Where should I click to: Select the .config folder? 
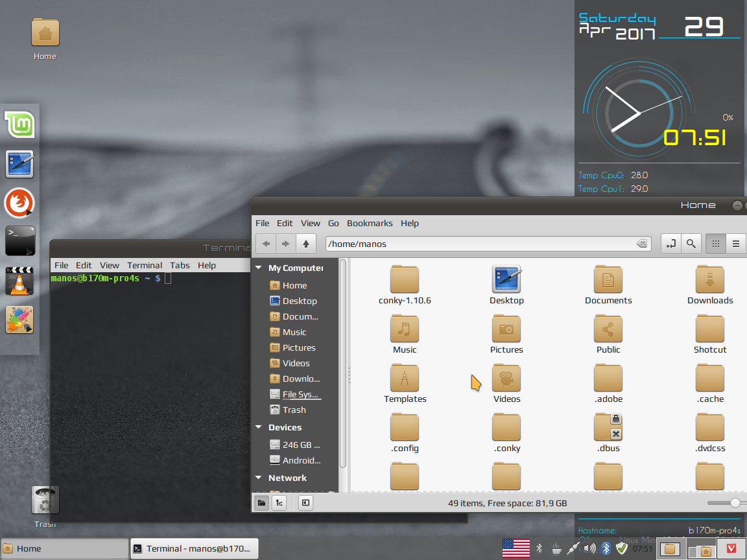pos(405,432)
